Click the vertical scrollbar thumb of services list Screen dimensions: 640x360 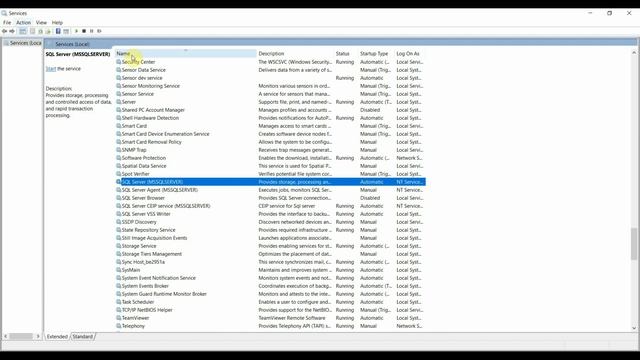tap(633, 244)
